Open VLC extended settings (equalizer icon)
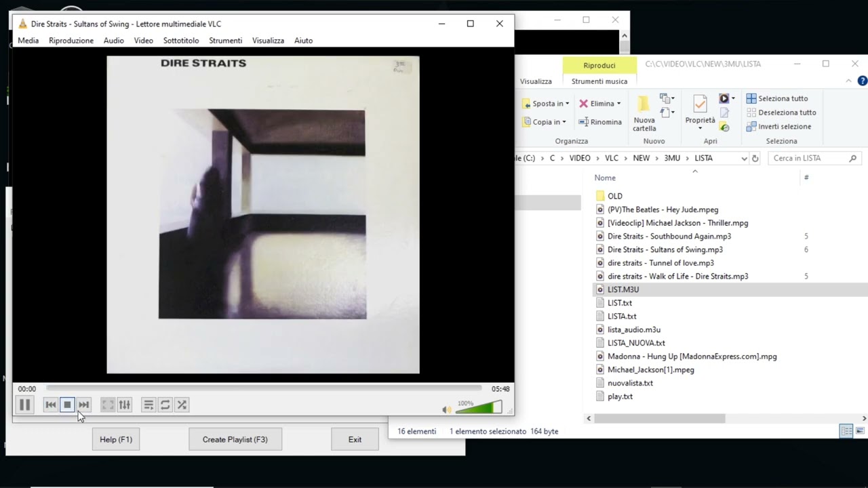The image size is (868, 488). tap(124, 405)
